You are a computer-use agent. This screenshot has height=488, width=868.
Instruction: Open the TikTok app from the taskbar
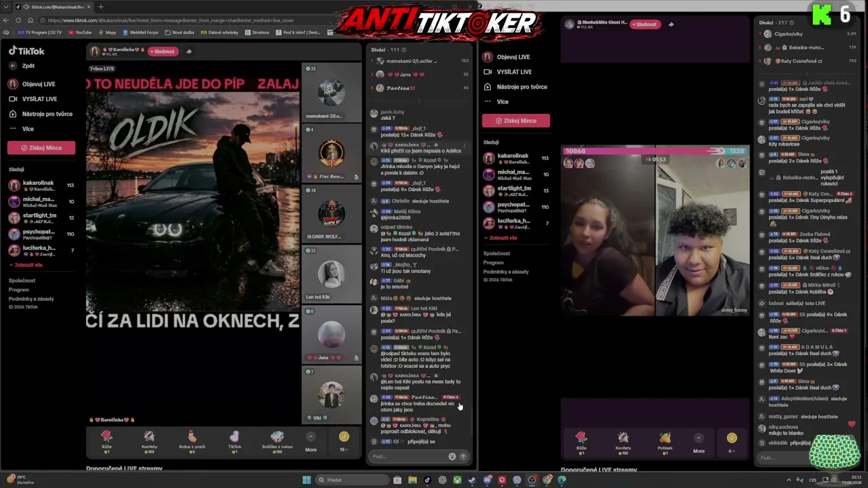tap(427, 480)
